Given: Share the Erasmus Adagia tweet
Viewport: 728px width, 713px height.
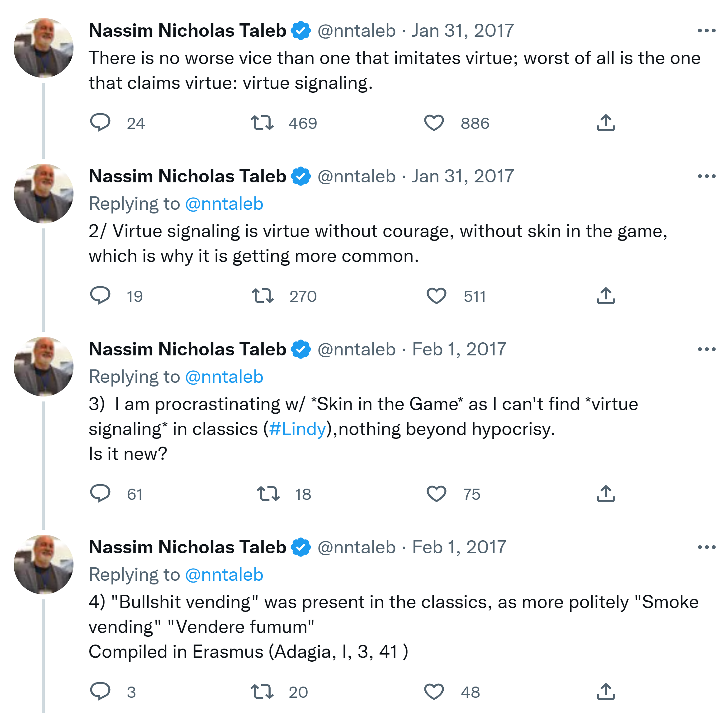Looking at the screenshot, I should tap(606, 691).
